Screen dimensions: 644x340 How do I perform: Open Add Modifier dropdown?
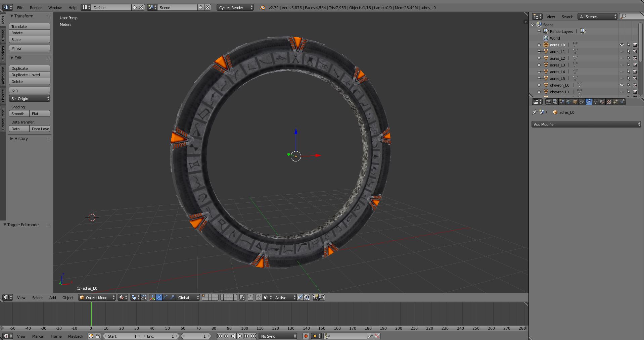pos(586,124)
